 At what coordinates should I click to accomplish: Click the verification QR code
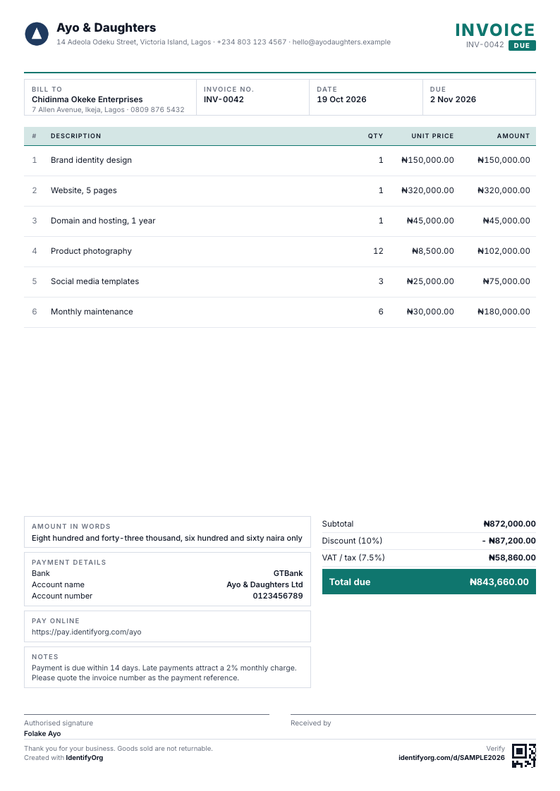pos(524,755)
